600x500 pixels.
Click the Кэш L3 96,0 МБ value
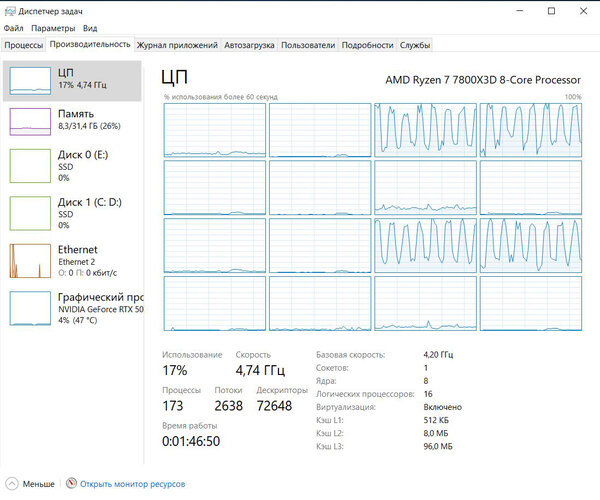point(438,446)
